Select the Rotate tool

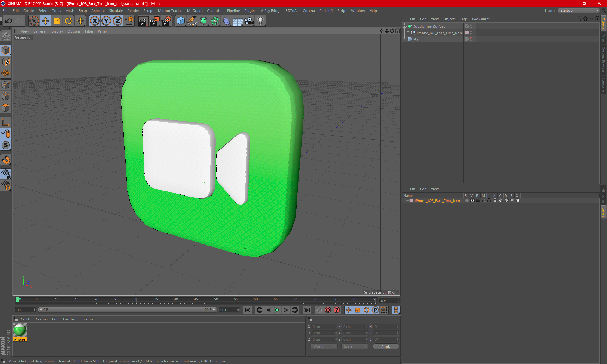point(68,21)
